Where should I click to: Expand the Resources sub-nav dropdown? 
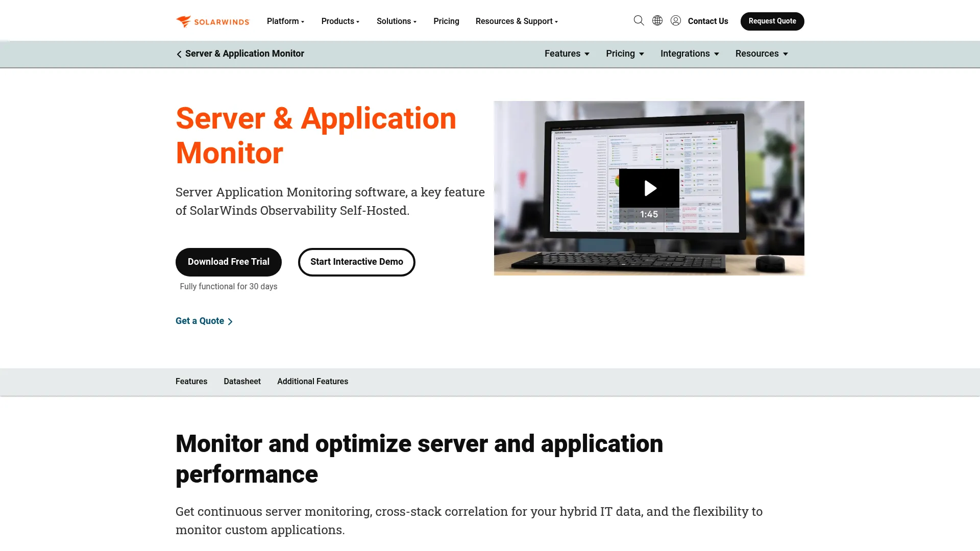[x=762, y=54]
